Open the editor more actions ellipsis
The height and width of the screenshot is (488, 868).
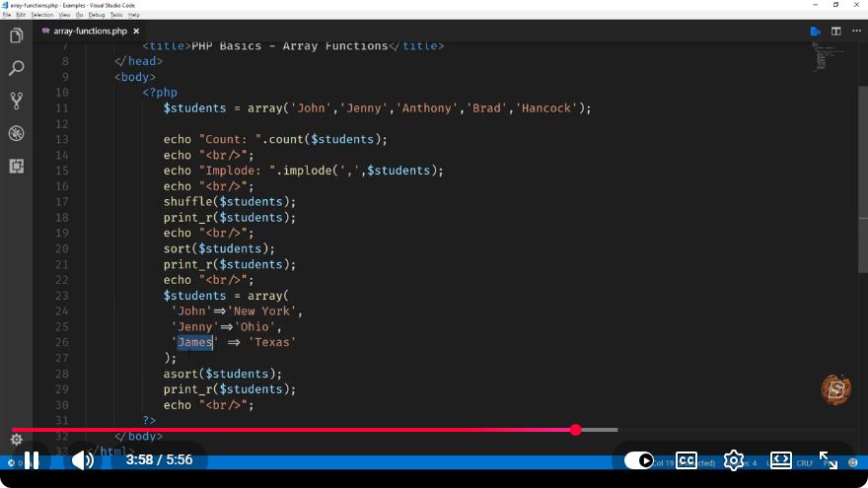click(856, 31)
